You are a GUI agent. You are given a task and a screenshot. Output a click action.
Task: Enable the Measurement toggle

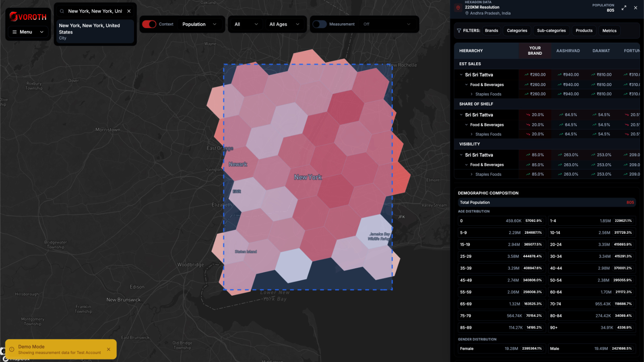[320, 24]
